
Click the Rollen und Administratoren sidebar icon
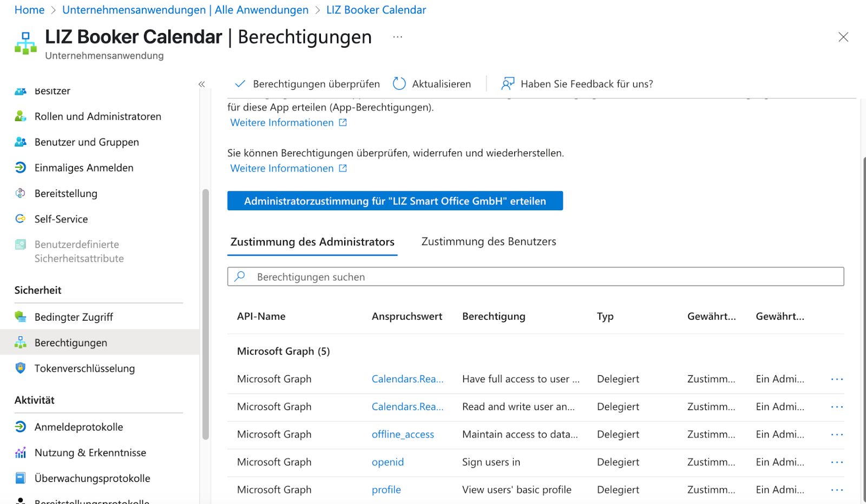point(21,116)
